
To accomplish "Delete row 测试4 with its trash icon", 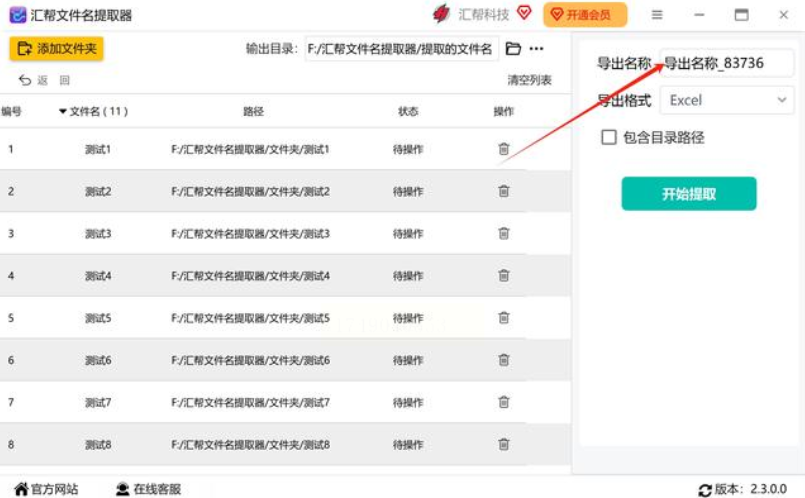I will point(504,276).
